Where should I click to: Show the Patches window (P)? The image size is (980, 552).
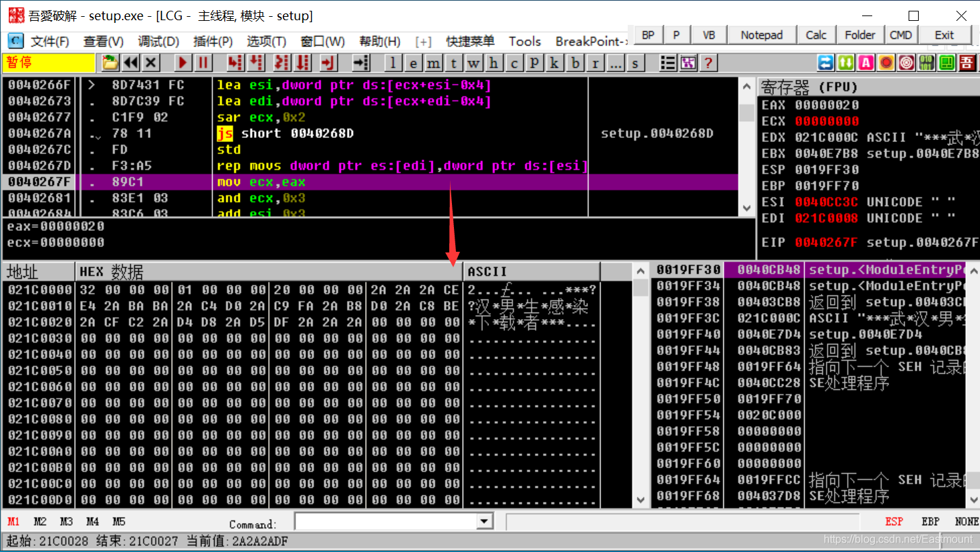pos(534,63)
